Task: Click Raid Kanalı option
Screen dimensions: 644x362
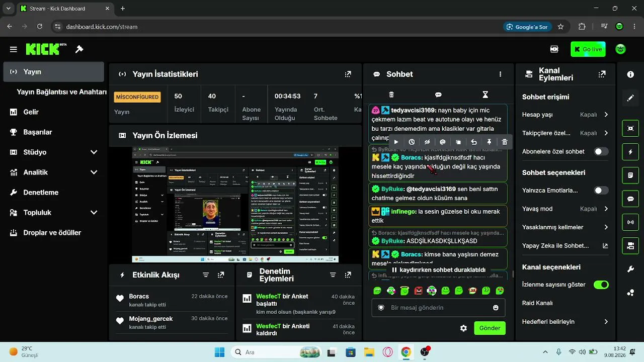Action: (537, 303)
